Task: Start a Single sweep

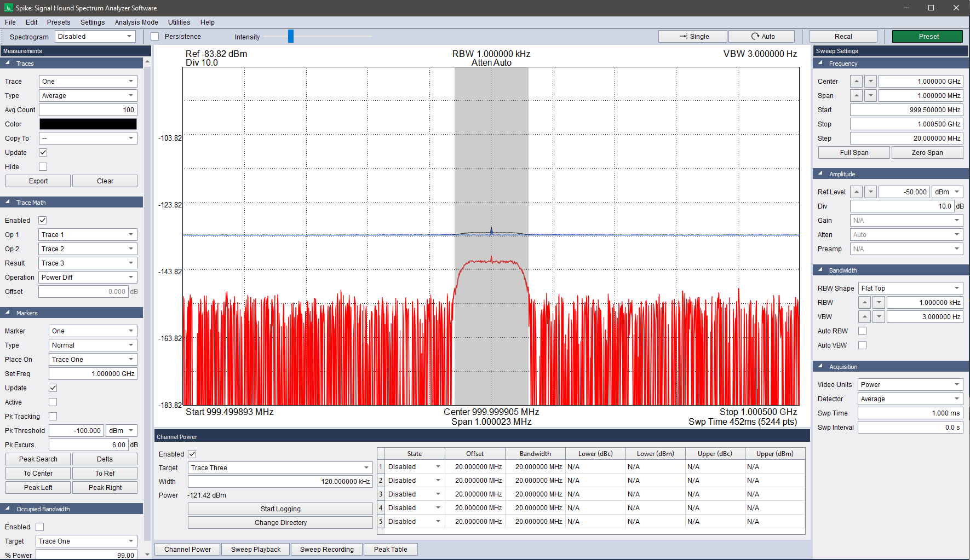Action: tap(693, 37)
